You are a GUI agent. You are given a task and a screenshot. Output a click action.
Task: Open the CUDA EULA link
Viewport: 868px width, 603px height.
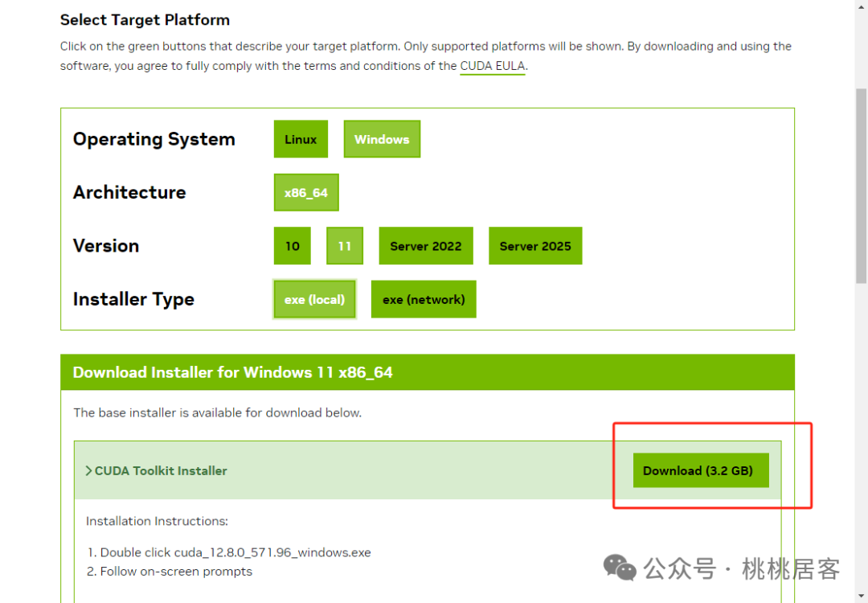point(493,66)
